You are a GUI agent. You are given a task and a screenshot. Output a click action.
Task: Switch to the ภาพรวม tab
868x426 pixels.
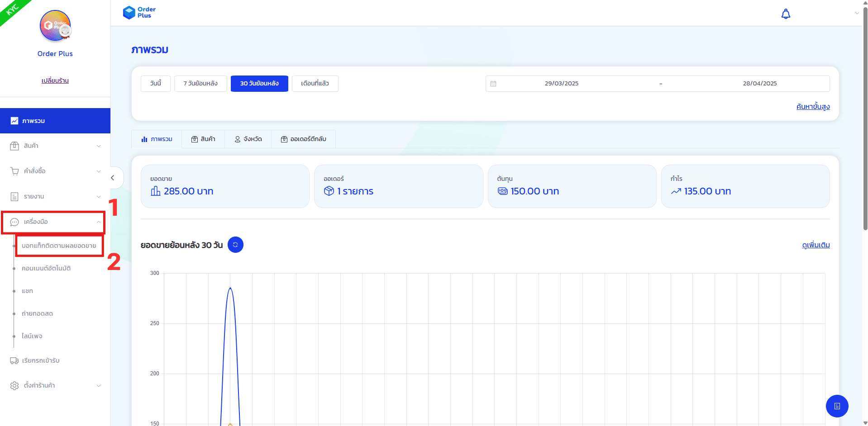[157, 139]
